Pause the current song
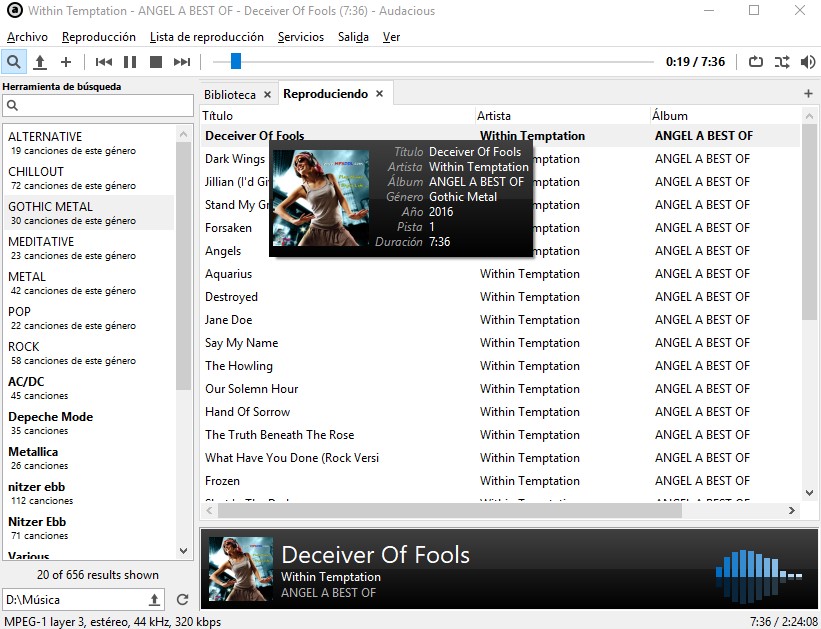Viewport: 821px width, 629px height. point(130,61)
